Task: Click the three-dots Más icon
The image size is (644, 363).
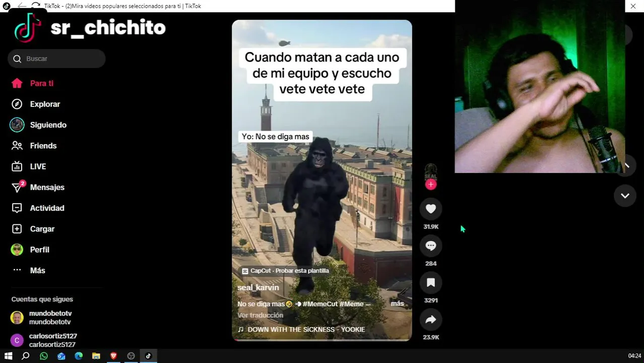Action: tap(17, 270)
